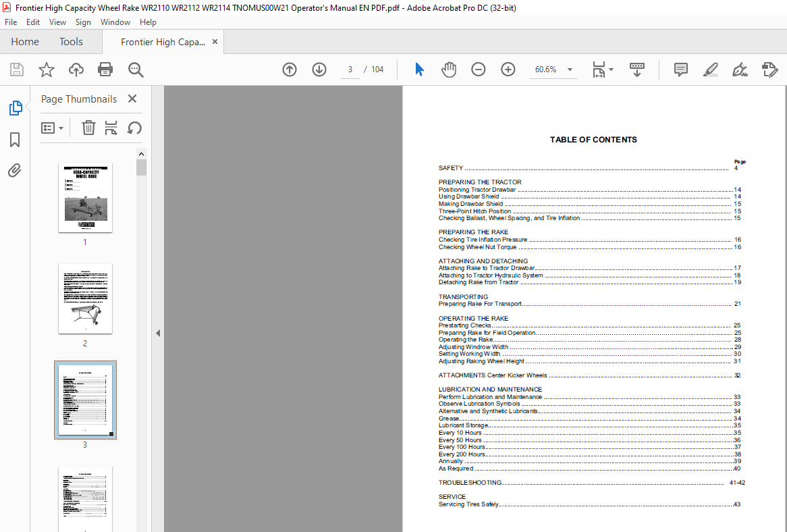
Task: Click the print pages thumbnail icon
Action: tap(111, 128)
